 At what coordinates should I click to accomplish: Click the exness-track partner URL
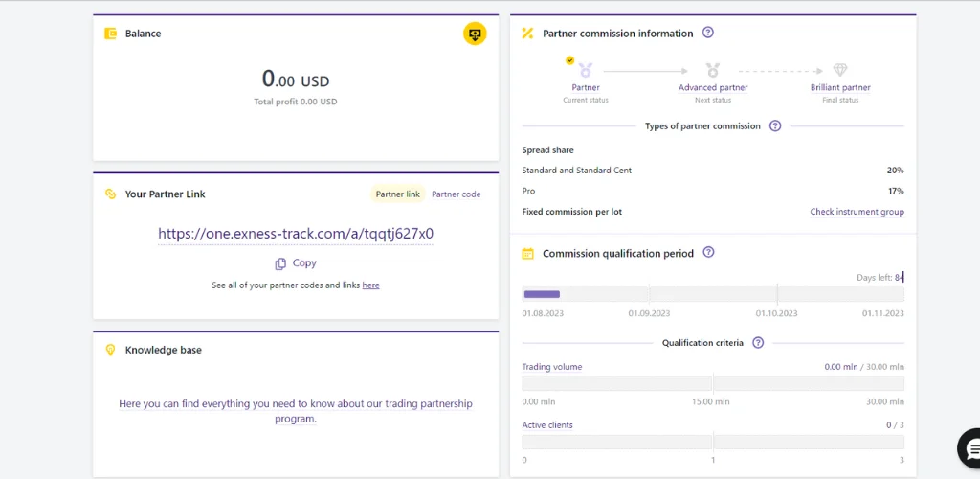tap(296, 234)
